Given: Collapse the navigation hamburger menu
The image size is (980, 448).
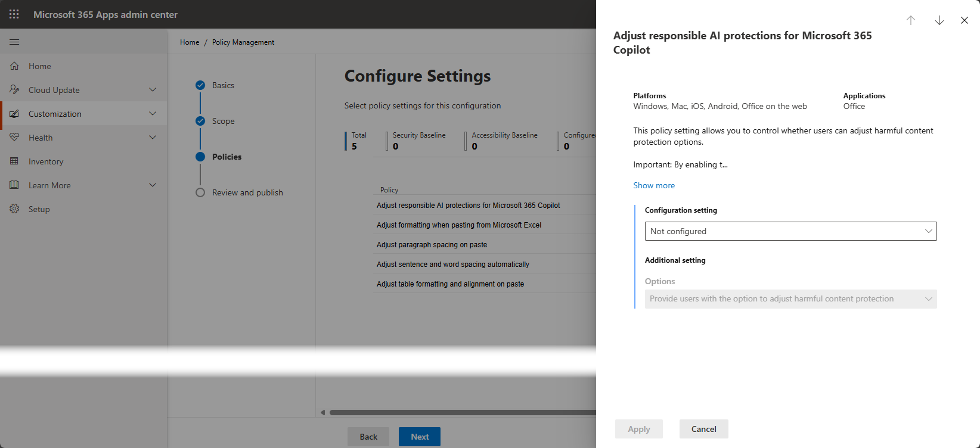Looking at the screenshot, I should pos(14,42).
